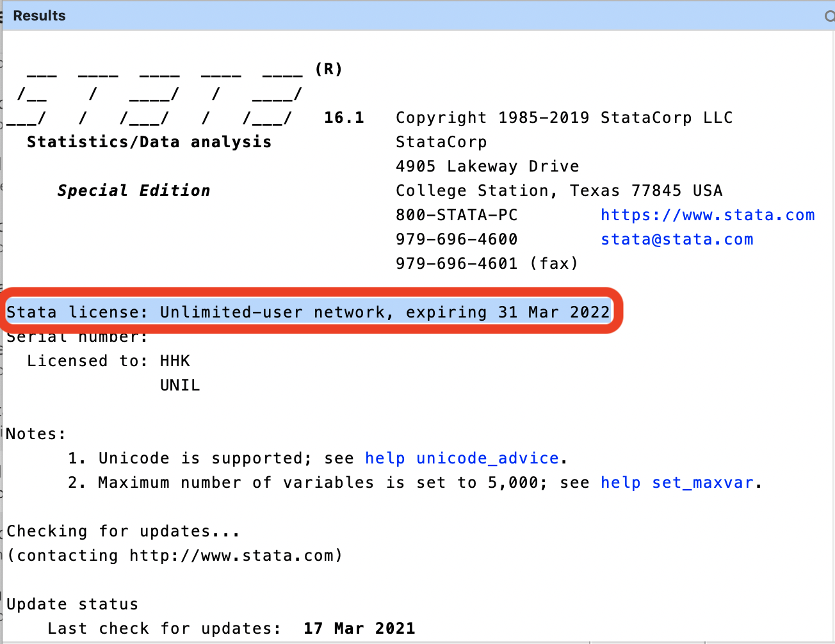Click the contacting http://www.stata.com text
Screen dimensions: 835x644
click(174, 556)
